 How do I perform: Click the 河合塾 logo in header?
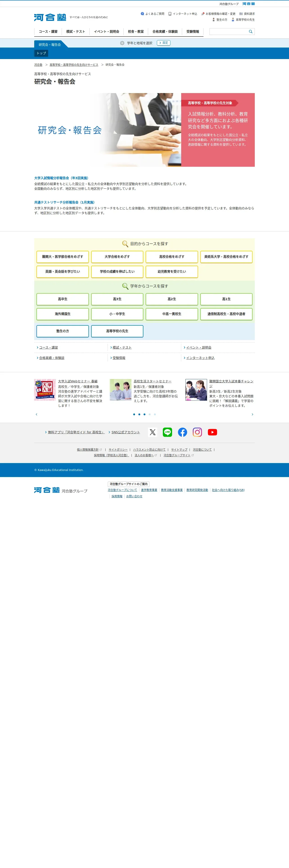tap(50, 17)
